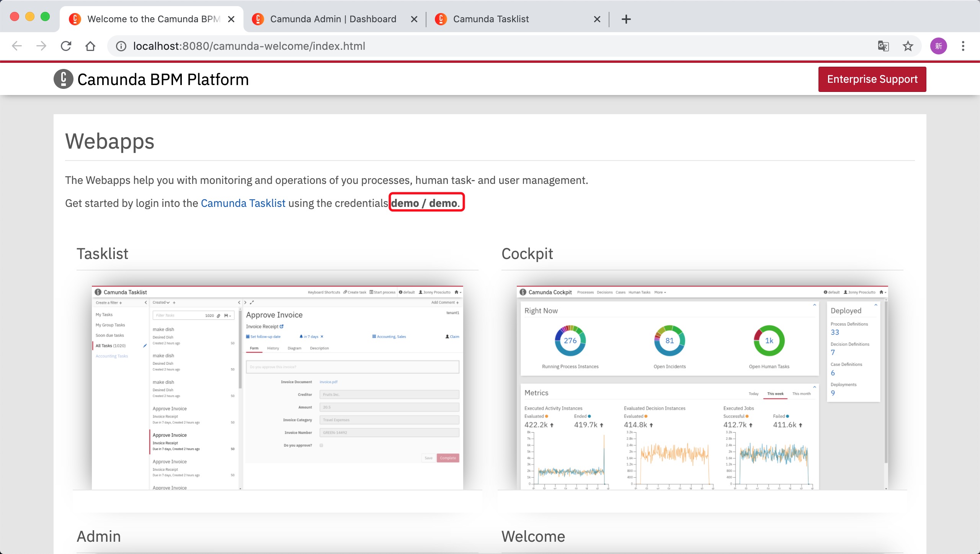Image resolution: width=980 pixels, height=554 pixels.
Task: Click the Camunda Admin tab icon
Action: (258, 19)
